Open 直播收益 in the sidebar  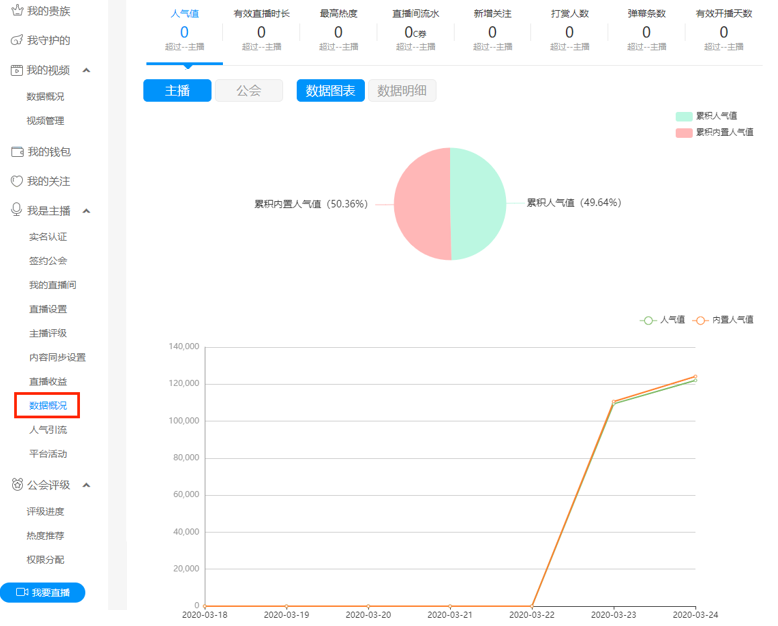point(48,381)
